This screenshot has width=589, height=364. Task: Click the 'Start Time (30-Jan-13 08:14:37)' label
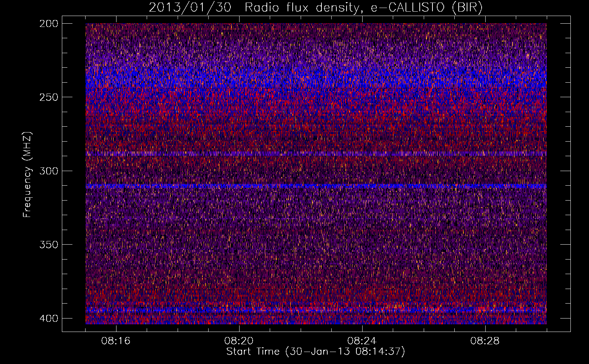316,352
